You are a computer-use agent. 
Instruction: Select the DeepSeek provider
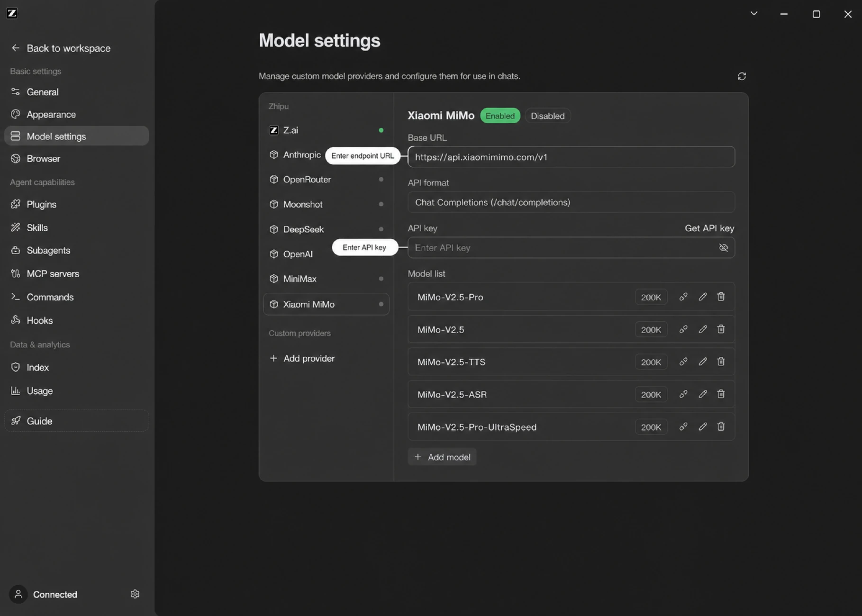coord(326,229)
